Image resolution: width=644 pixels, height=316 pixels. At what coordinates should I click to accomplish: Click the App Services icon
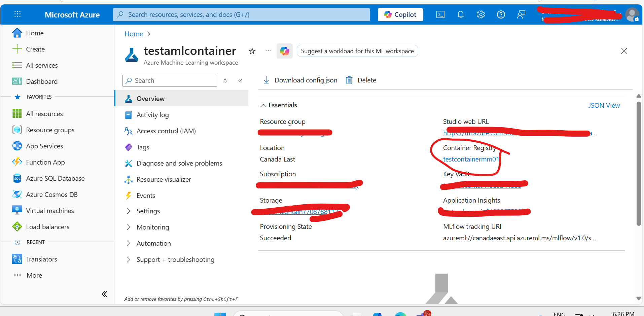(x=17, y=146)
